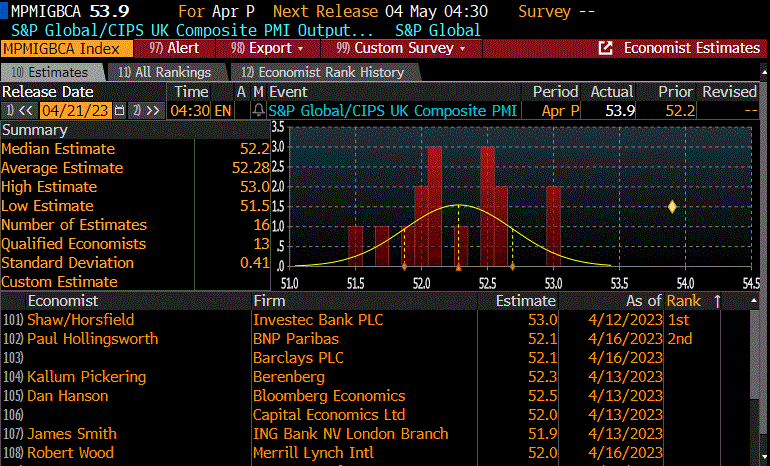Click the release date field 04/21/23

pyautogui.click(x=75, y=110)
